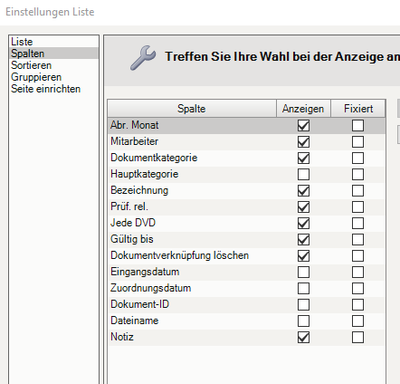Viewport: 400px width, 384px height.
Task: Check Fixiert for Notiz
Action: pos(358,337)
